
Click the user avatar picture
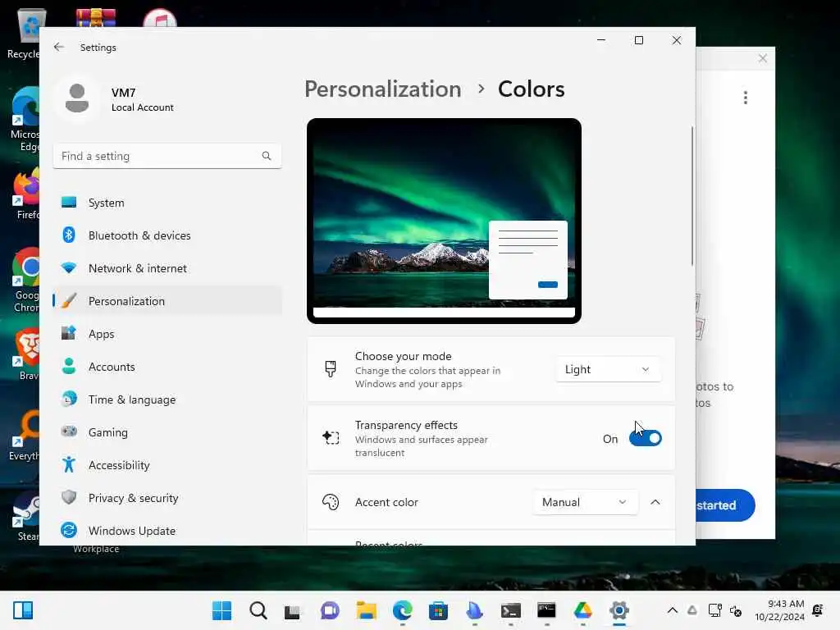77,98
